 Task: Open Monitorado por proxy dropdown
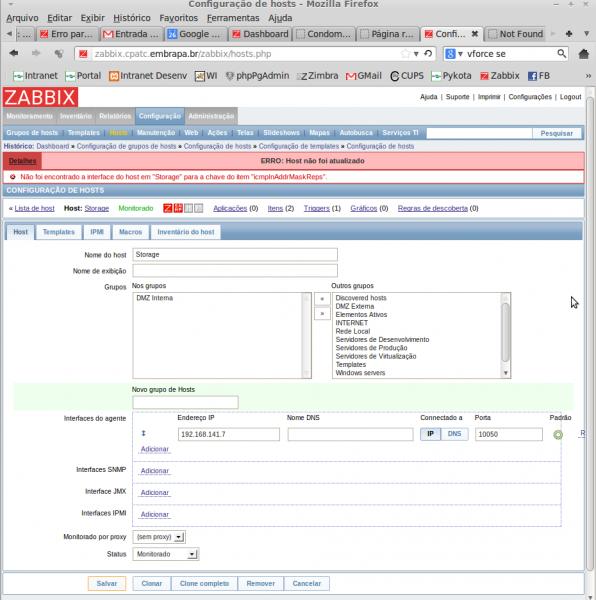click(x=159, y=537)
